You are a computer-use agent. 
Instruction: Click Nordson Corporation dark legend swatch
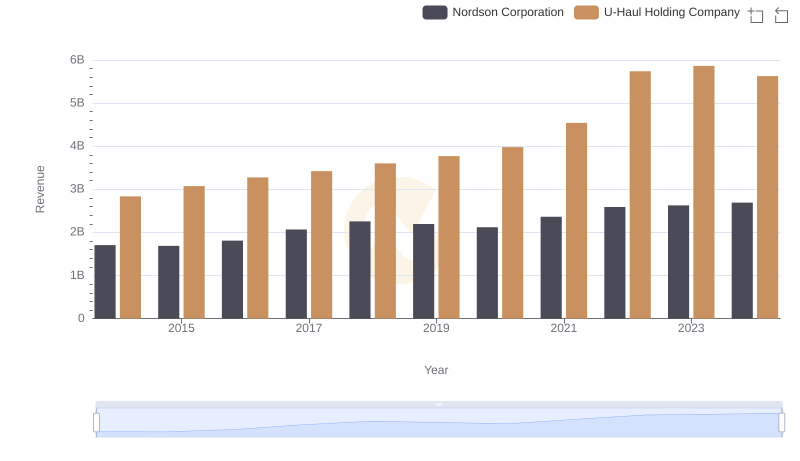click(x=435, y=12)
